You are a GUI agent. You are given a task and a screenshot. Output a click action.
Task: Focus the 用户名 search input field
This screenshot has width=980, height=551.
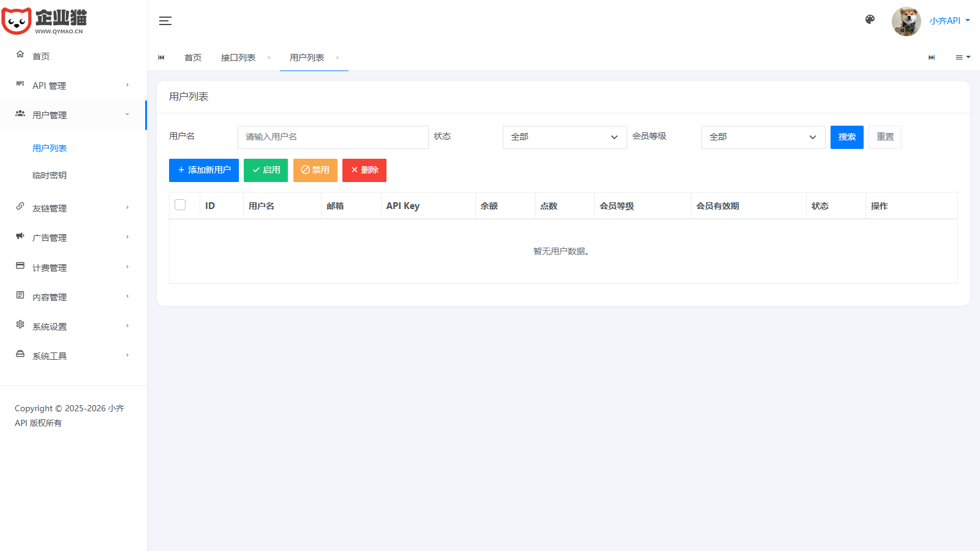(x=333, y=137)
